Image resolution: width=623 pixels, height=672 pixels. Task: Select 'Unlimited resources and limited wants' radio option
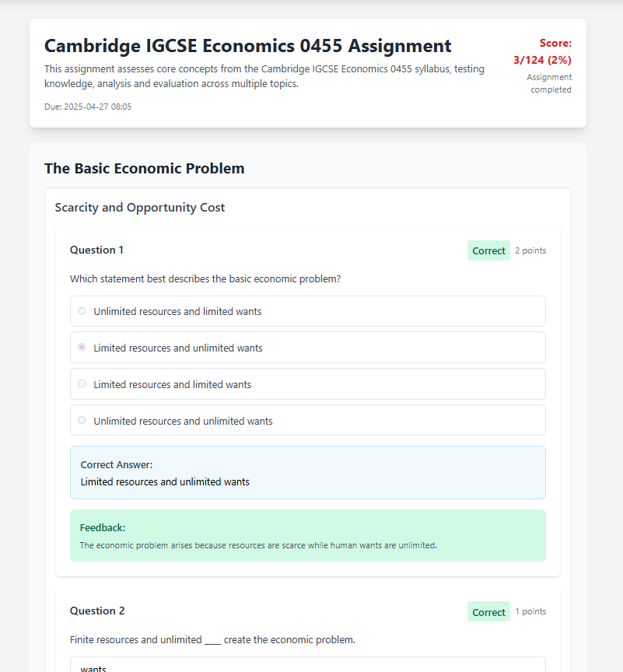coord(82,311)
